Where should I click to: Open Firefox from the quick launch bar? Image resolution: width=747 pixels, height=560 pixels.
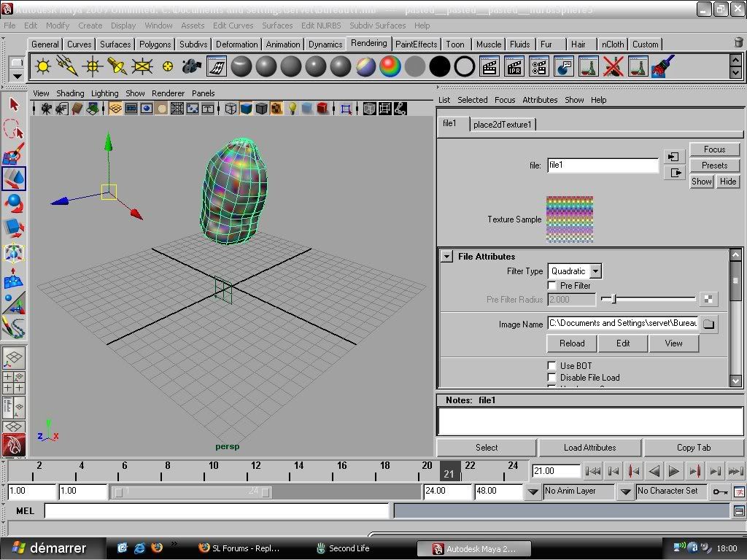click(156, 548)
